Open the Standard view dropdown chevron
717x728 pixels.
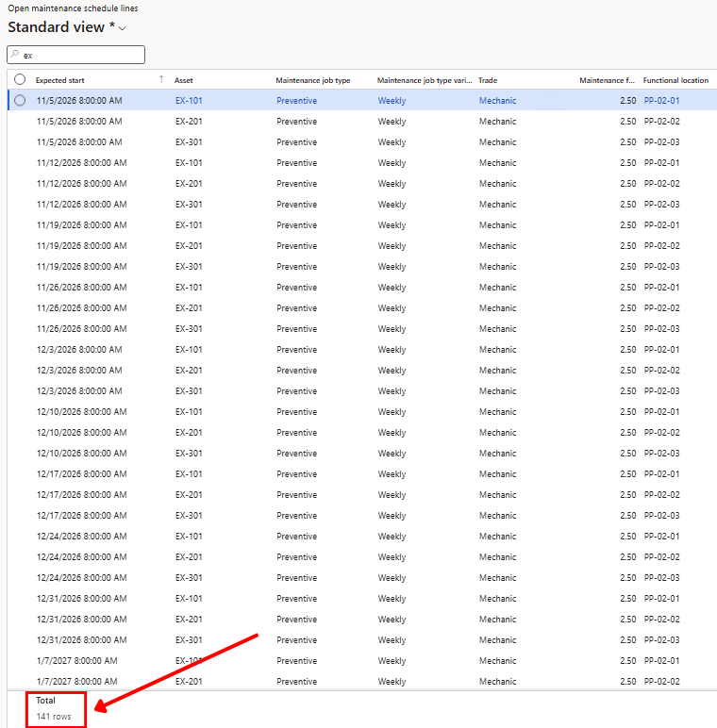[x=123, y=28]
